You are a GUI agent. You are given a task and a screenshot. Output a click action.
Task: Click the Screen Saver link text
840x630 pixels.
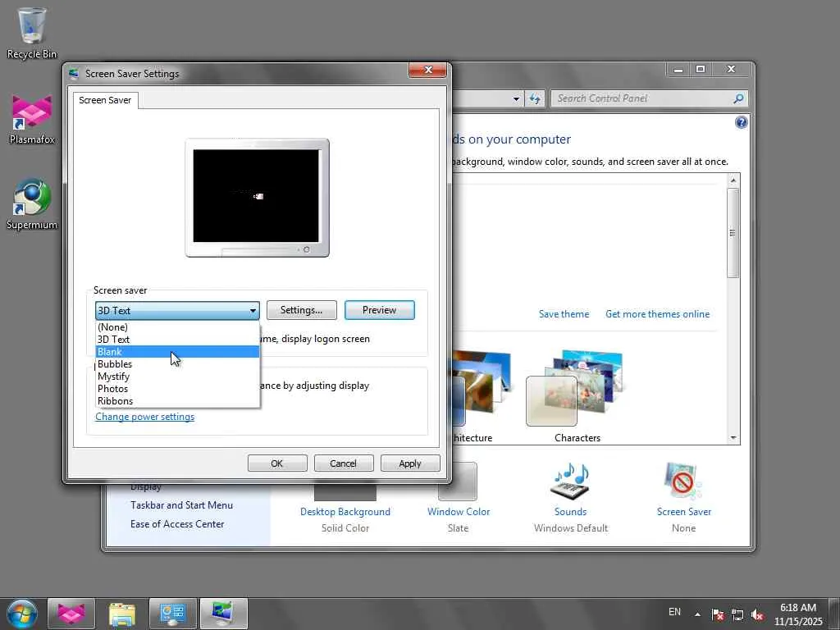click(683, 512)
